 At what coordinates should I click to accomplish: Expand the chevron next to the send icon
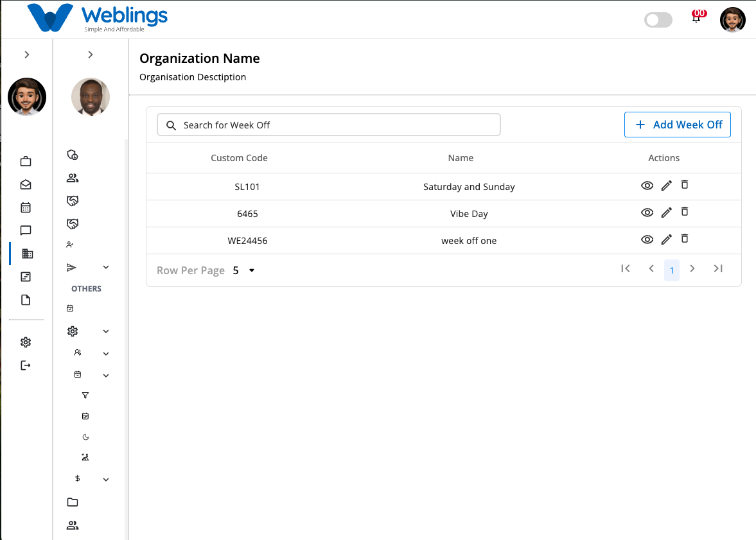tap(106, 267)
